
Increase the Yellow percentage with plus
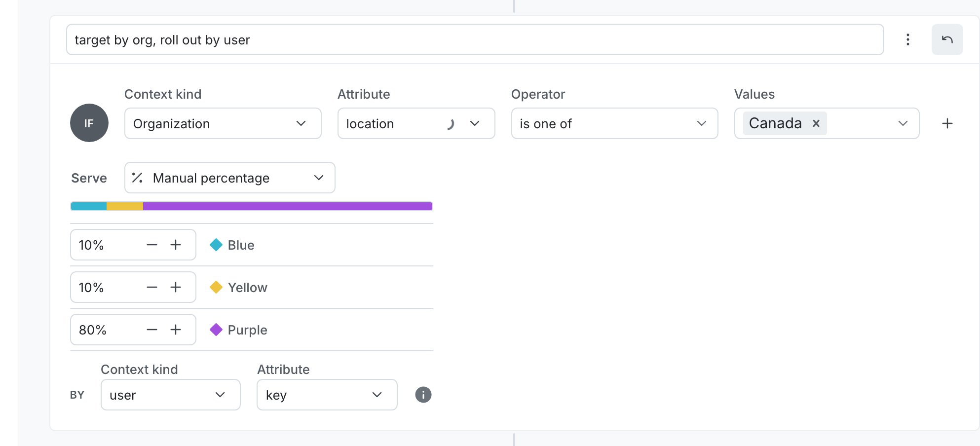point(176,287)
